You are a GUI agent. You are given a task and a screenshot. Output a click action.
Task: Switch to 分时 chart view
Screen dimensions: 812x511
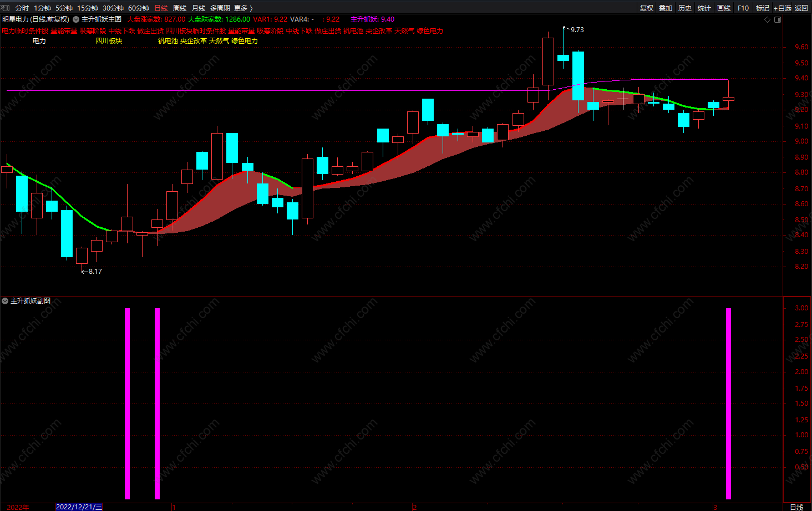(22, 8)
